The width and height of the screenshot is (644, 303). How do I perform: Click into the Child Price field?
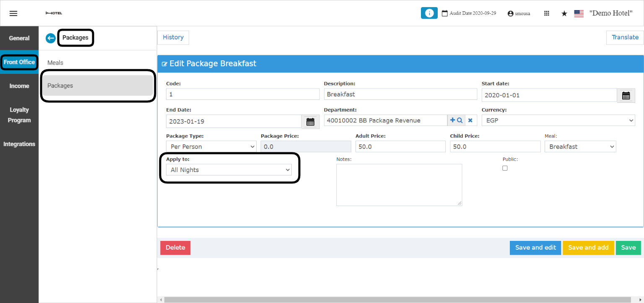pyautogui.click(x=495, y=146)
